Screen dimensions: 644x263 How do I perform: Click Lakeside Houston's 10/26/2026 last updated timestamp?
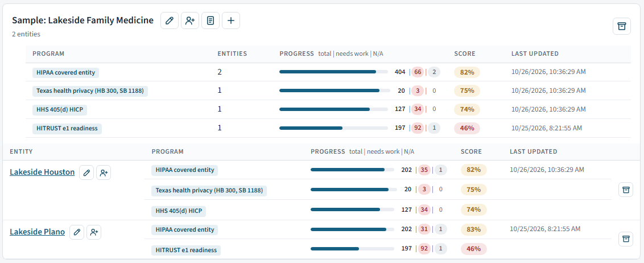click(x=547, y=169)
